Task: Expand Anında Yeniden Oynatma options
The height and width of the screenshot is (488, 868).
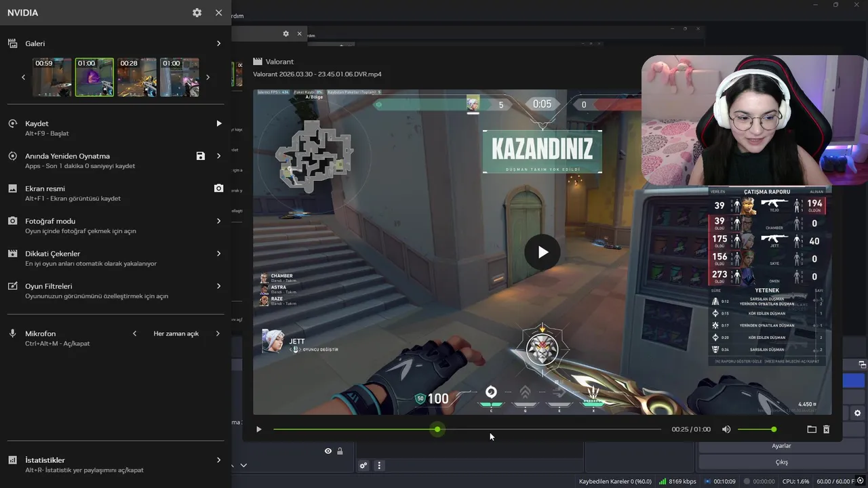Action: click(x=218, y=156)
